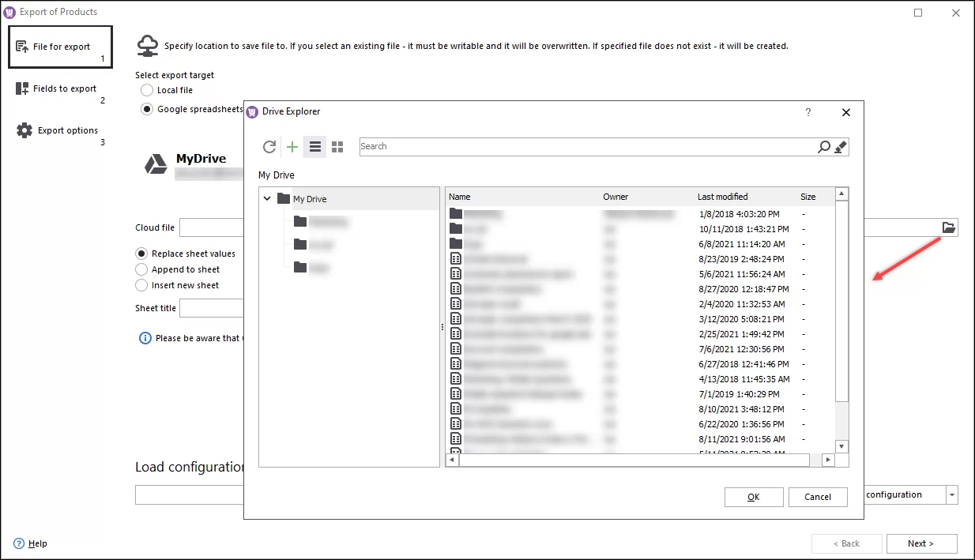Collapse the My Drive tree node
This screenshot has height=560, width=975.
coord(266,199)
